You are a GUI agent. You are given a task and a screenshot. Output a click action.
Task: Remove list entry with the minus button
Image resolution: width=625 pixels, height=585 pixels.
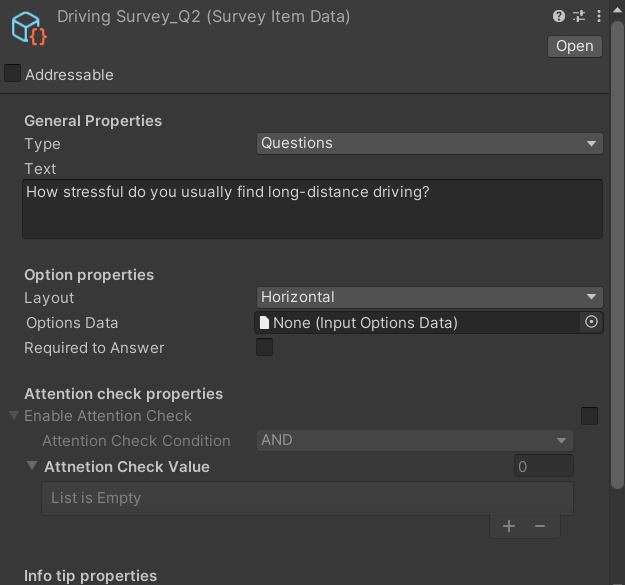[540, 526]
